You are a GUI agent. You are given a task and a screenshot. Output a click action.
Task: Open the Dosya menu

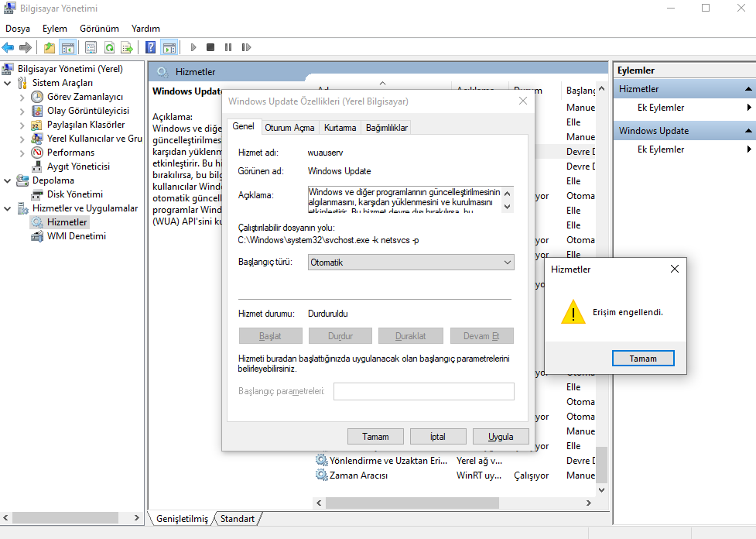pos(18,29)
